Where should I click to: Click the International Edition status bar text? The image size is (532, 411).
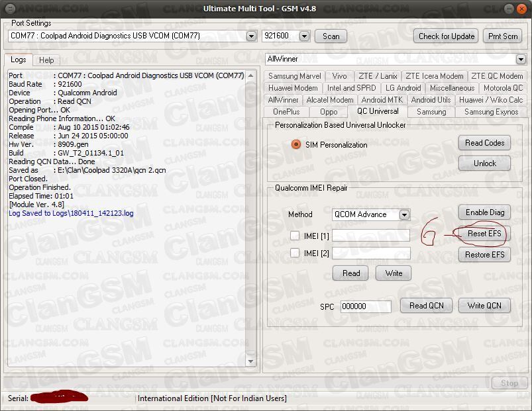point(212,398)
